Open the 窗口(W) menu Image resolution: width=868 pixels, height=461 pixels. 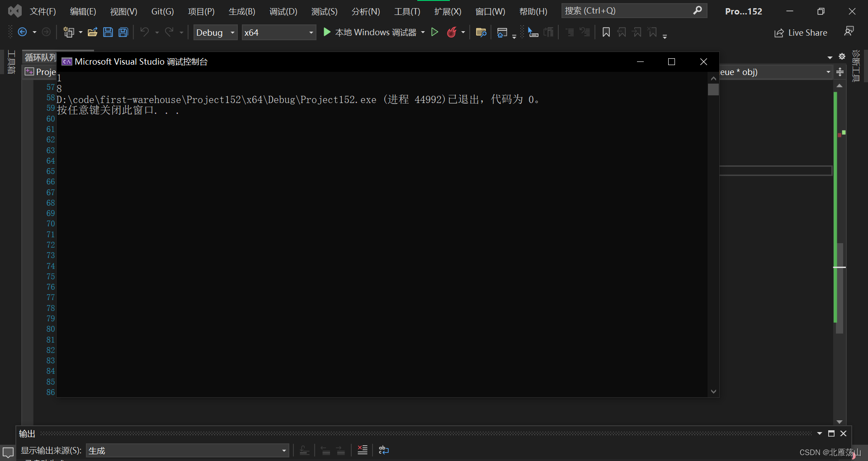(x=490, y=11)
